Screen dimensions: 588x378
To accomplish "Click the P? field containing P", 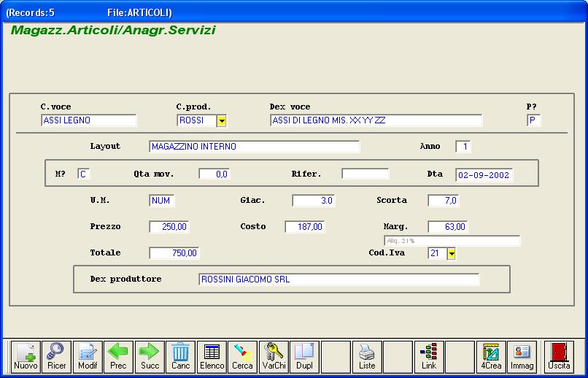I will click(533, 120).
